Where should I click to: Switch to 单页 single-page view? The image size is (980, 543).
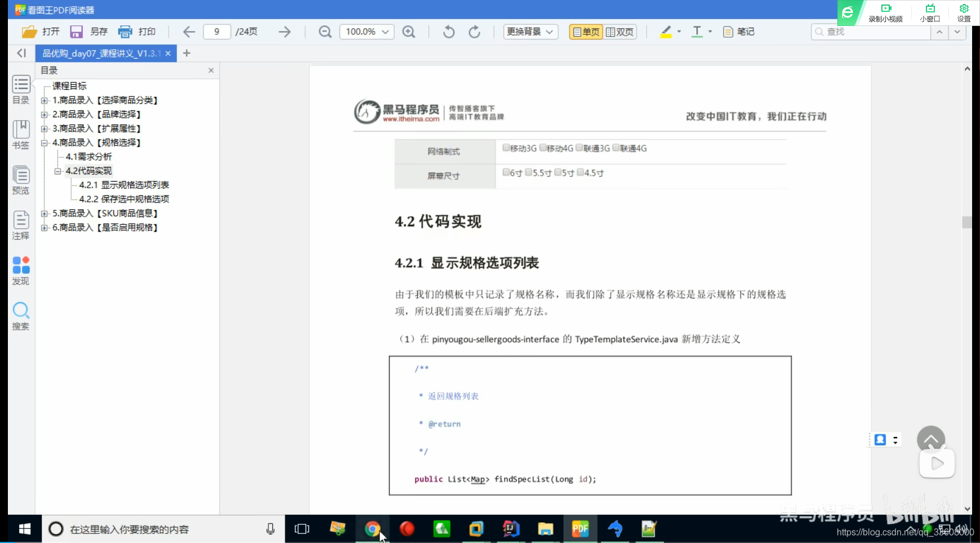586,32
